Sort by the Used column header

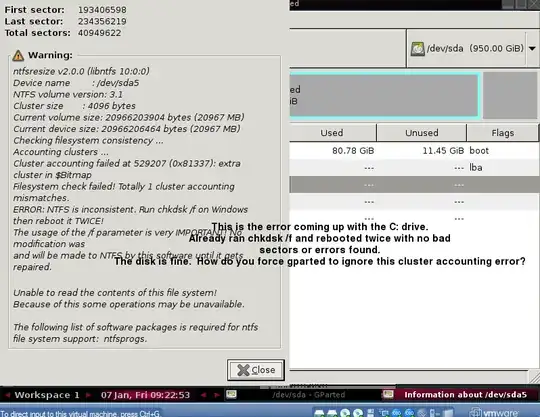point(332,133)
